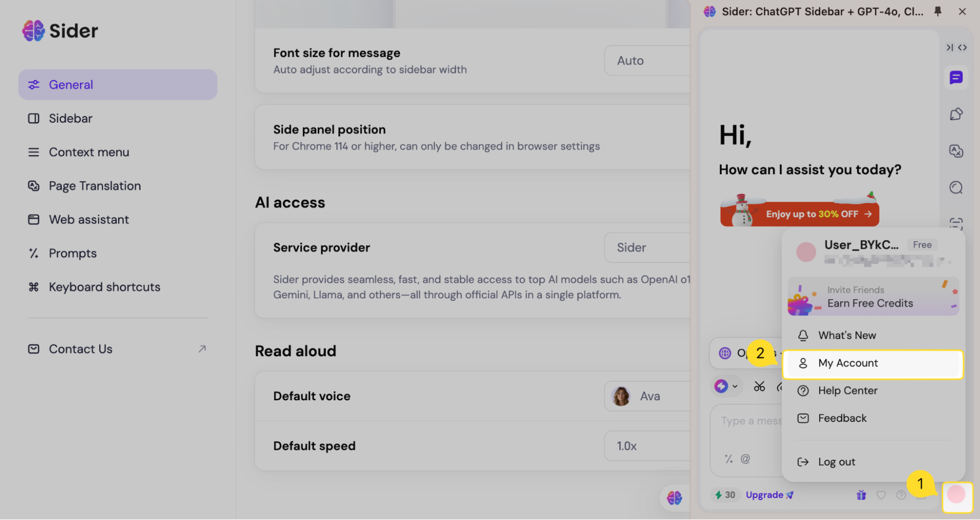Screen dimensions: 980x520
Task: Open the Default voice Ava dropdown
Action: [647, 396]
